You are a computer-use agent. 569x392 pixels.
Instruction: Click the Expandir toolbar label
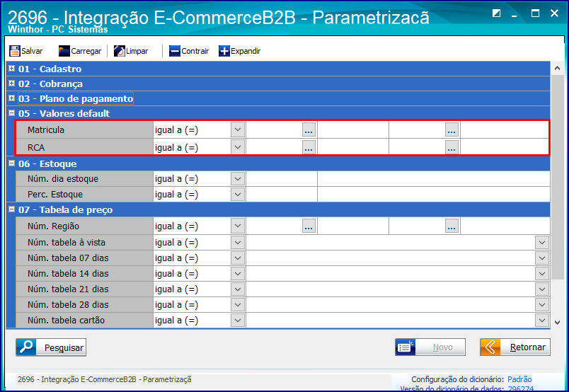[246, 51]
